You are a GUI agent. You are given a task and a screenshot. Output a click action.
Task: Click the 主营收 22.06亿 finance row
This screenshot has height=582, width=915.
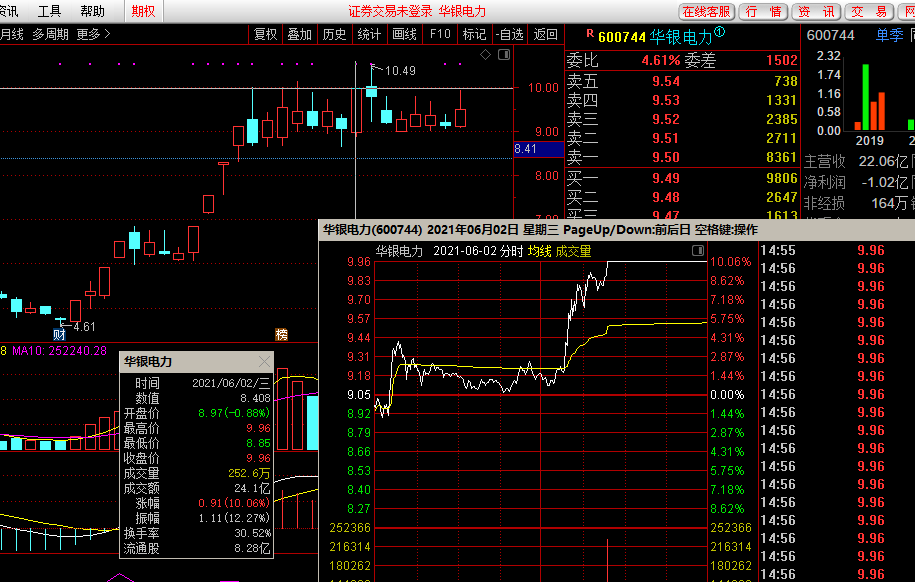(860, 161)
